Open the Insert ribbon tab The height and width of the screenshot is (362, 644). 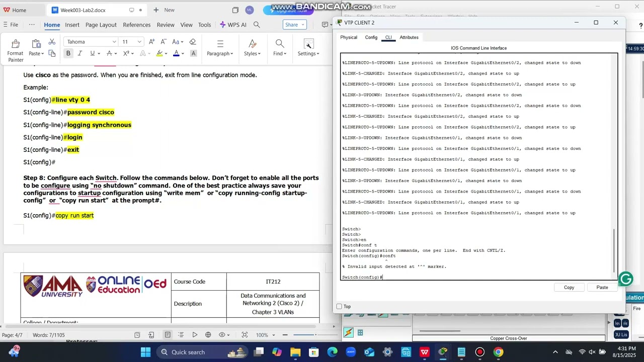tap(72, 25)
